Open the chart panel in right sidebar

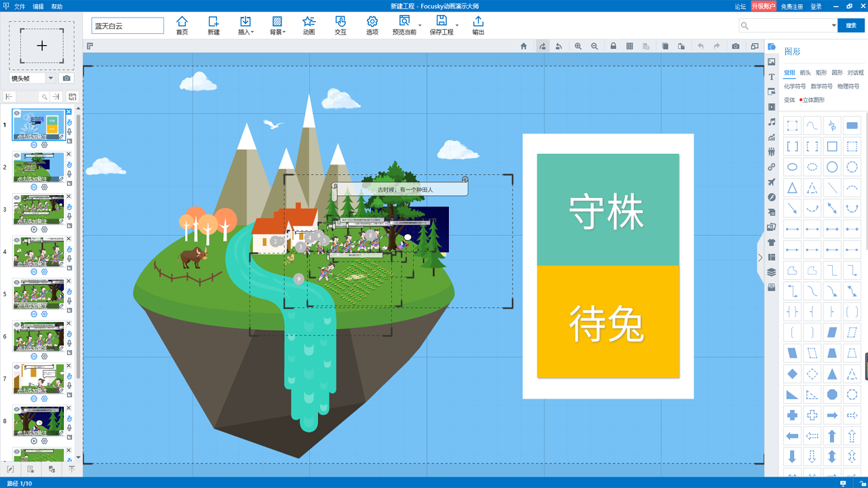click(772, 137)
